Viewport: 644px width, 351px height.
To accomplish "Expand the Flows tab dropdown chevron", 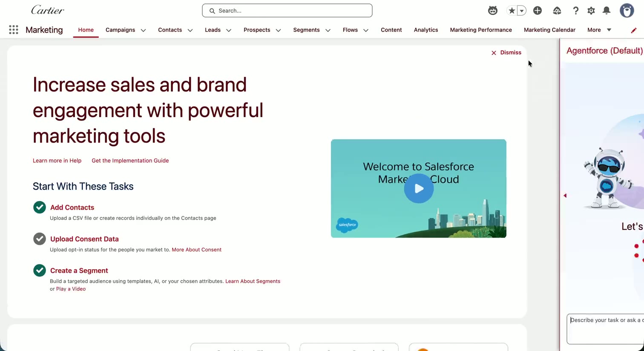I will (x=366, y=30).
